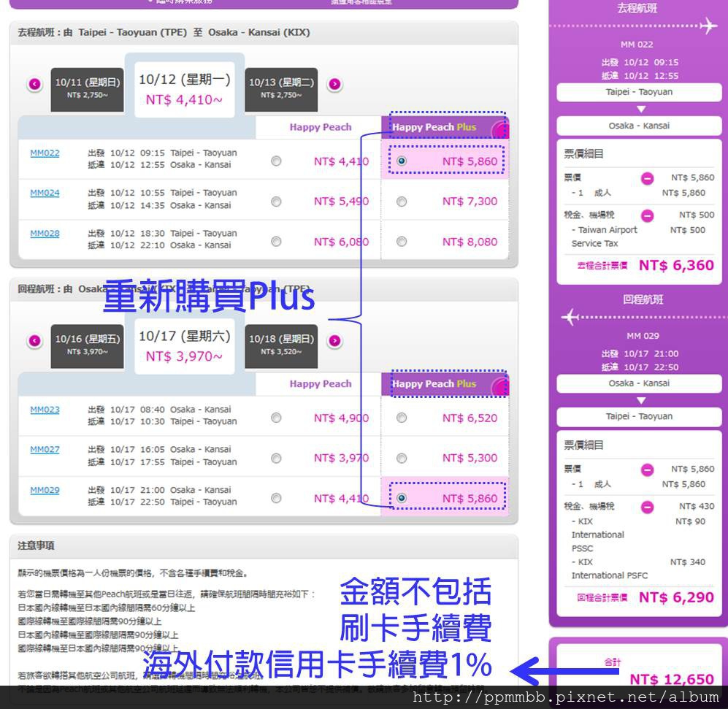The height and width of the screenshot is (709, 728).
Task: Collapse return fare detail minus icon
Action: click(647, 470)
